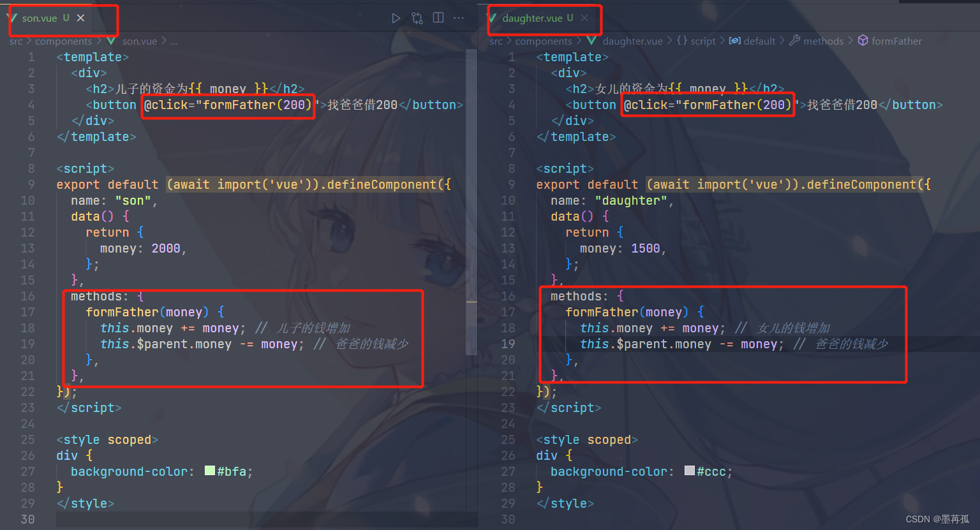Click the wrench icon beside methods breadcrumb
The width and height of the screenshot is (980, 530).
(795, 41)
